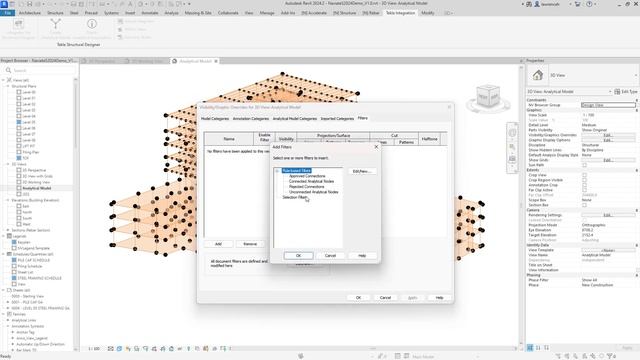The width and height of the screenshot is (640, 360).
Task: Collapse the Constraints section in Properties
Action: (636, 100)
